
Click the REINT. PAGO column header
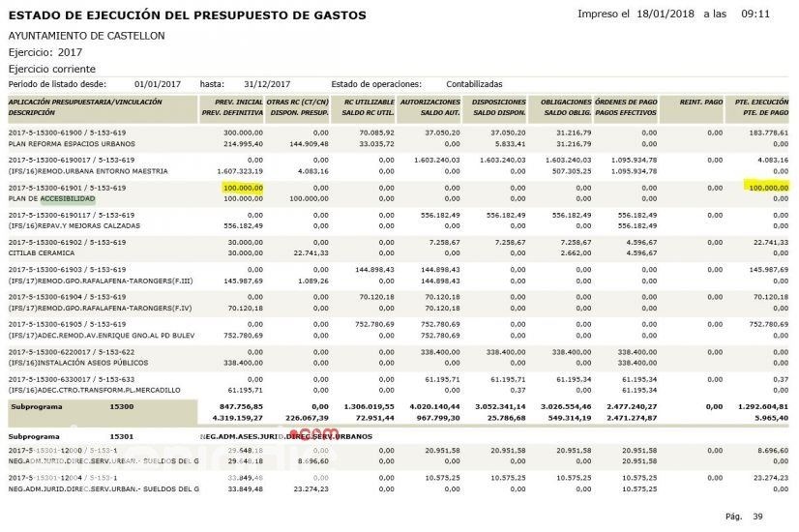700,102
